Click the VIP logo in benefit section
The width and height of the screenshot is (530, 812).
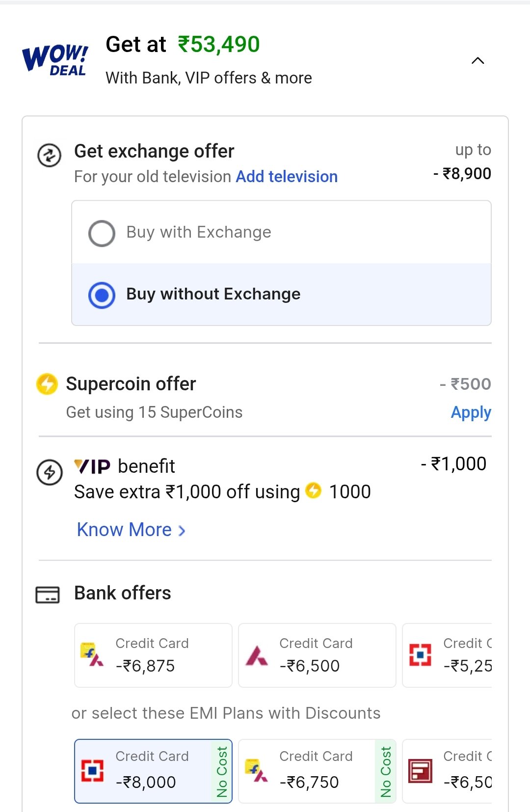pyautogui.click(x=92, y=466)
